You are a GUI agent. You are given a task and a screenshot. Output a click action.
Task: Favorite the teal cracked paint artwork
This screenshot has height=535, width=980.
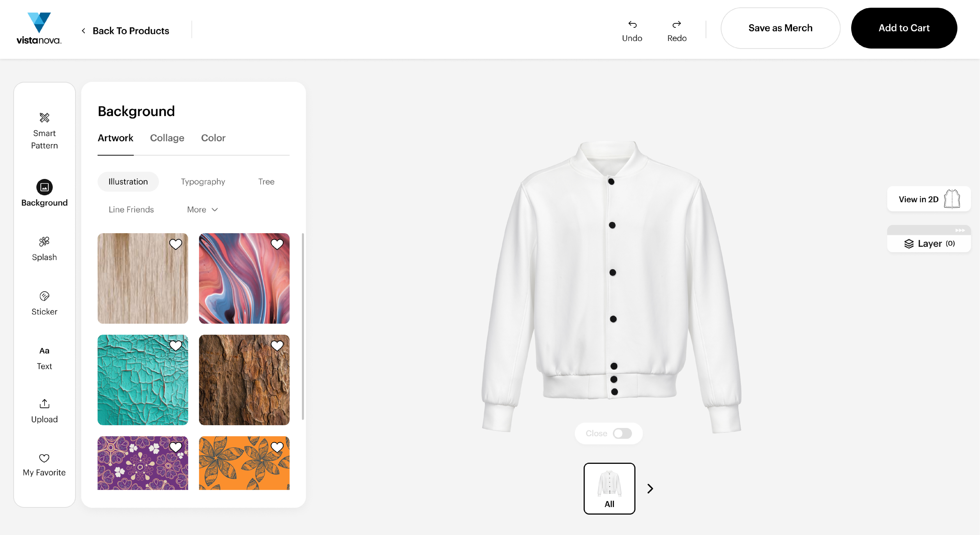pos(175,346)
